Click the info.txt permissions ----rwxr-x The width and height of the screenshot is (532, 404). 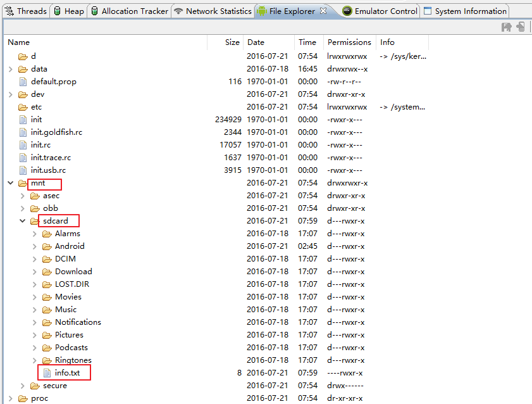345,373
